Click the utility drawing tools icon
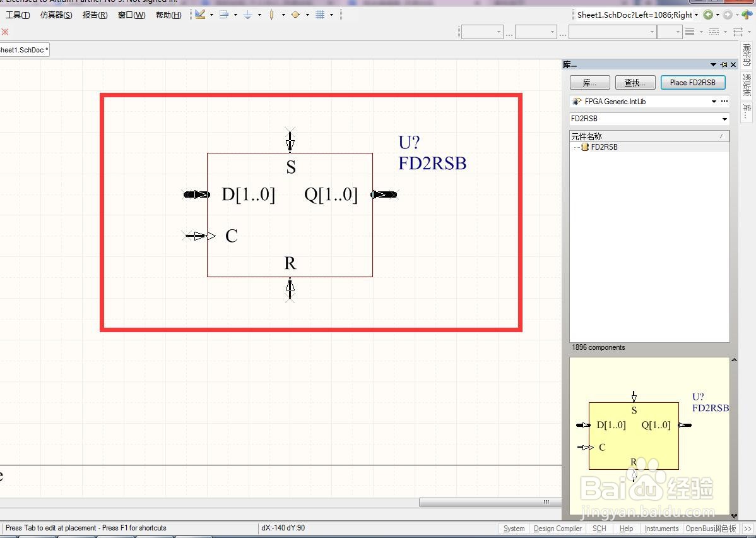Viewport: 756px width, 538px height. [x=200, y=15]
